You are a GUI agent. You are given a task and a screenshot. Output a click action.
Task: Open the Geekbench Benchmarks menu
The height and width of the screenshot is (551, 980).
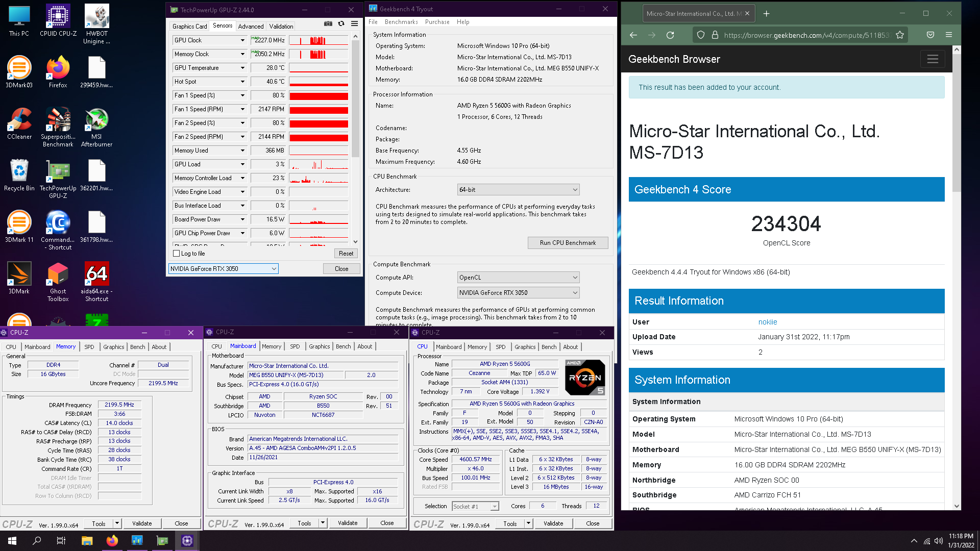(401, 22)
